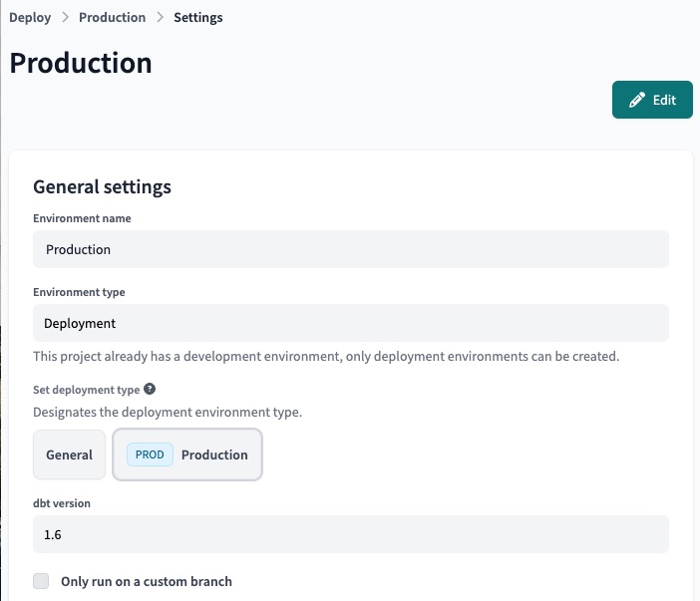Click chevron between Deploy and Production
The width and height of the screenshot is (700, 601).
coord(65,18)
